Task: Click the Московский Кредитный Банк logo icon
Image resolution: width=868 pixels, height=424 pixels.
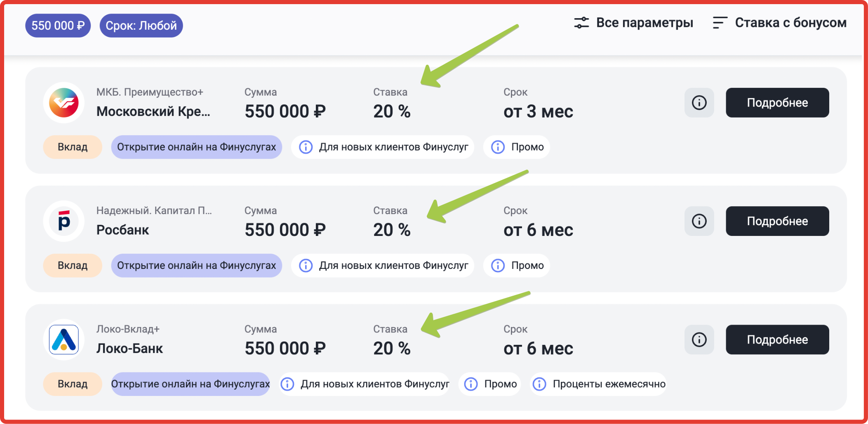Action: click(64, 103)
